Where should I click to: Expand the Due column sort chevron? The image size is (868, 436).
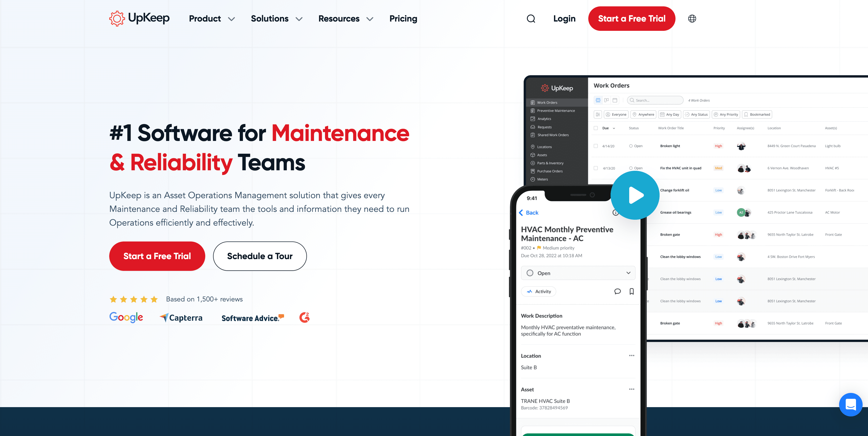click(614, 128)
